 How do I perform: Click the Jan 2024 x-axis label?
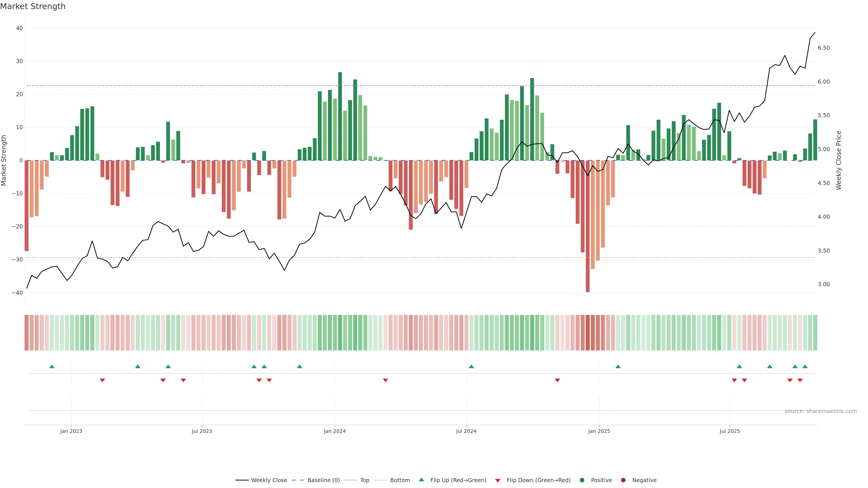coord(335,431)
